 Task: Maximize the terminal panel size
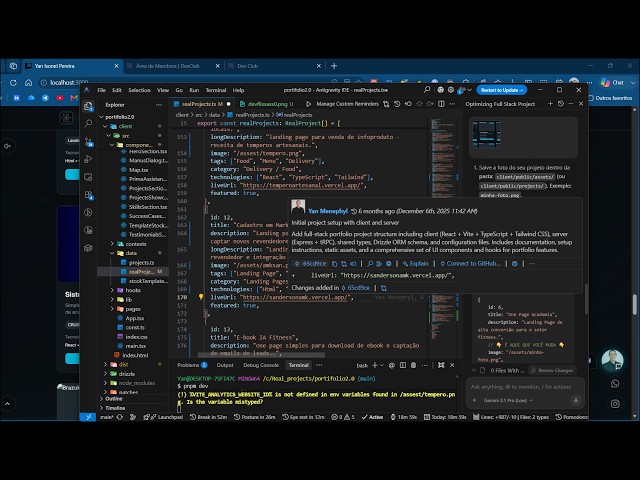coord(441,365)
